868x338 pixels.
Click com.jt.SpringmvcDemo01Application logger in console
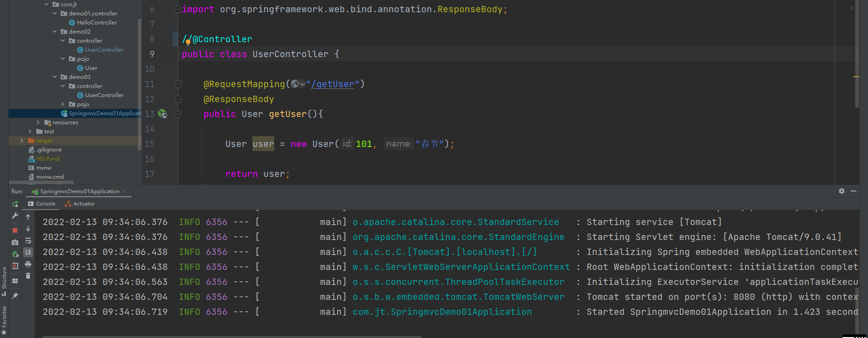click(x=442, y=312)
